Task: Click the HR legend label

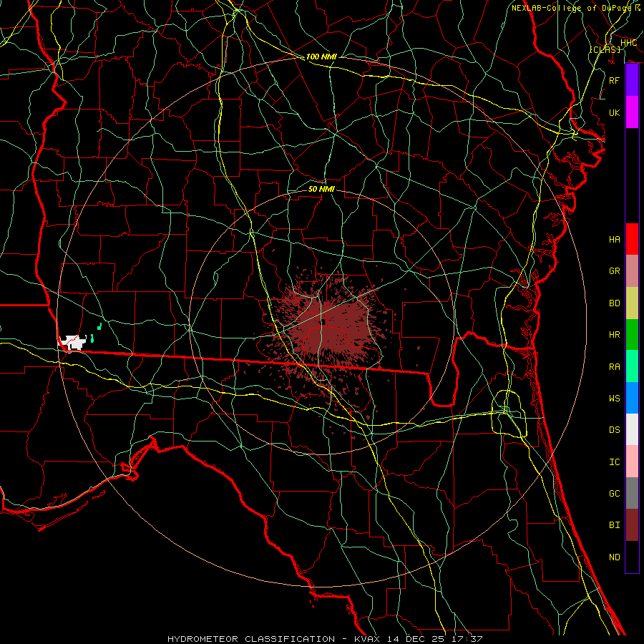Action: pyautogui.click(x=615, y=335)
